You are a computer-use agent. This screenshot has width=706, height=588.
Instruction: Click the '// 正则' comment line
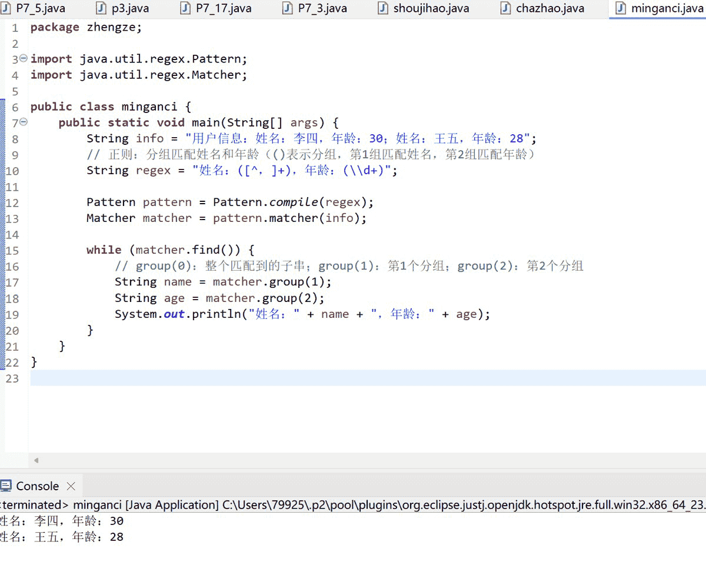(311, 154)
